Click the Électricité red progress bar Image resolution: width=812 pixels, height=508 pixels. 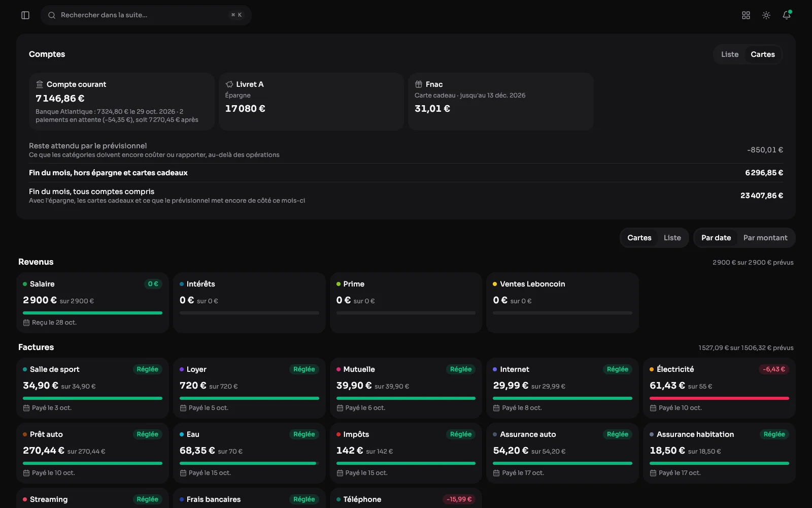coord(719,398)
